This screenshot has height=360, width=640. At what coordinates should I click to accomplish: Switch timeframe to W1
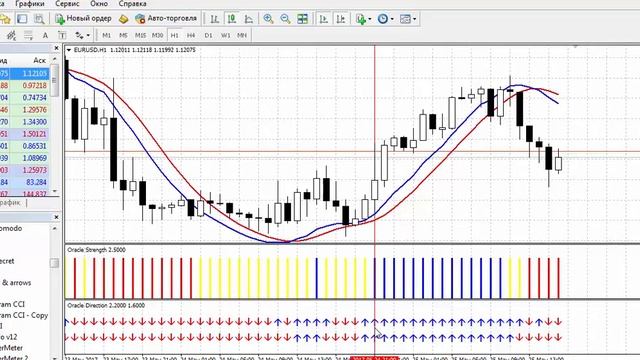pos(225,36)
